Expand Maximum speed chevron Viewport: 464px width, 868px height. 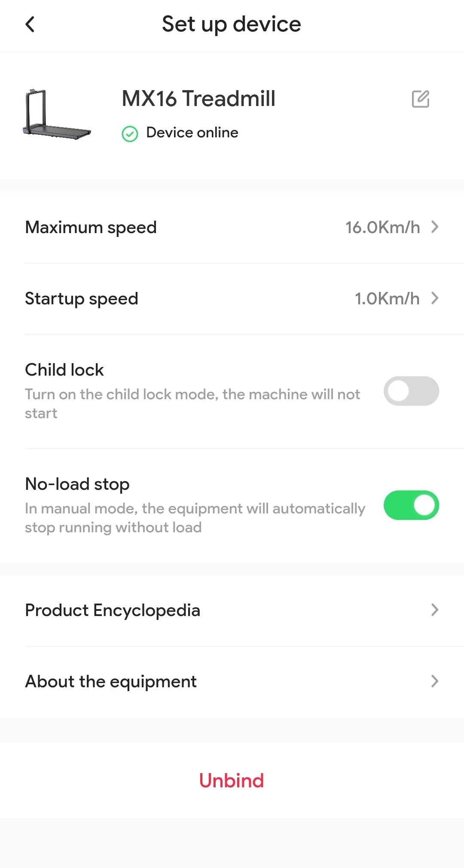tap(435, 227)
